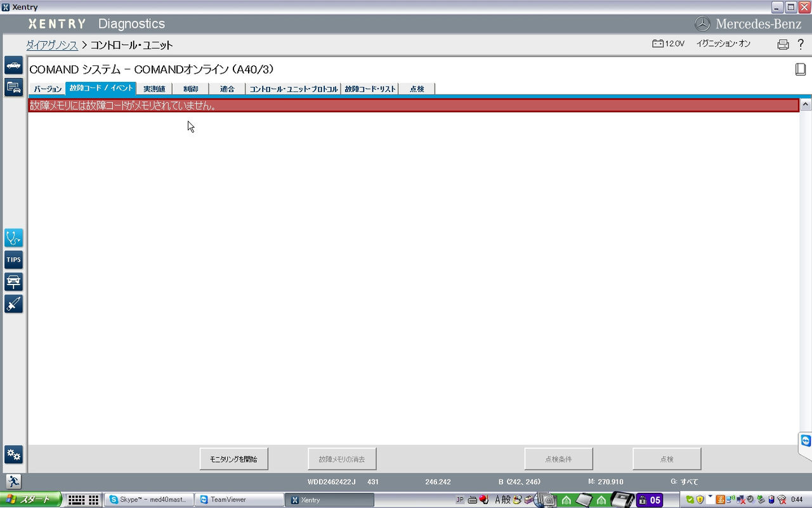812x508 pixels.
Task: Open the JP language bar dropdown
Action: (459, 500)
